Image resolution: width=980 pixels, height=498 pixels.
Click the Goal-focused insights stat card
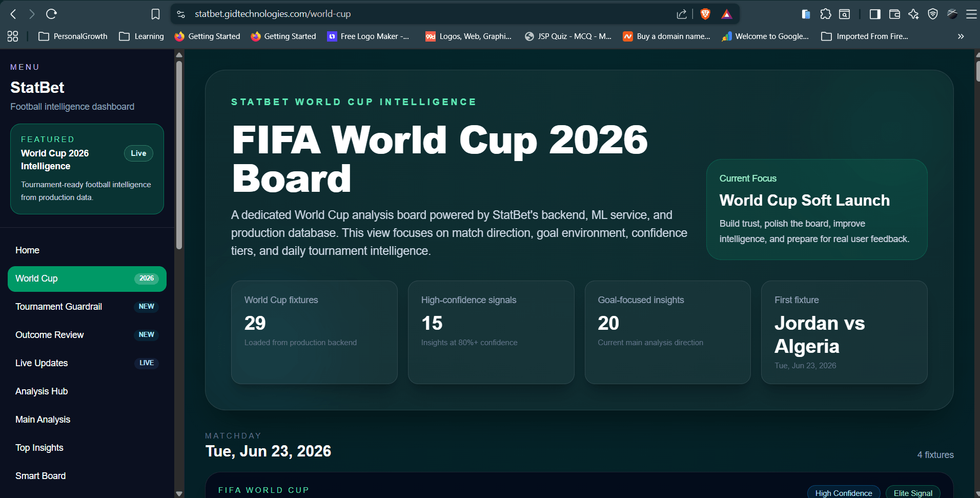tap(668, 332)
